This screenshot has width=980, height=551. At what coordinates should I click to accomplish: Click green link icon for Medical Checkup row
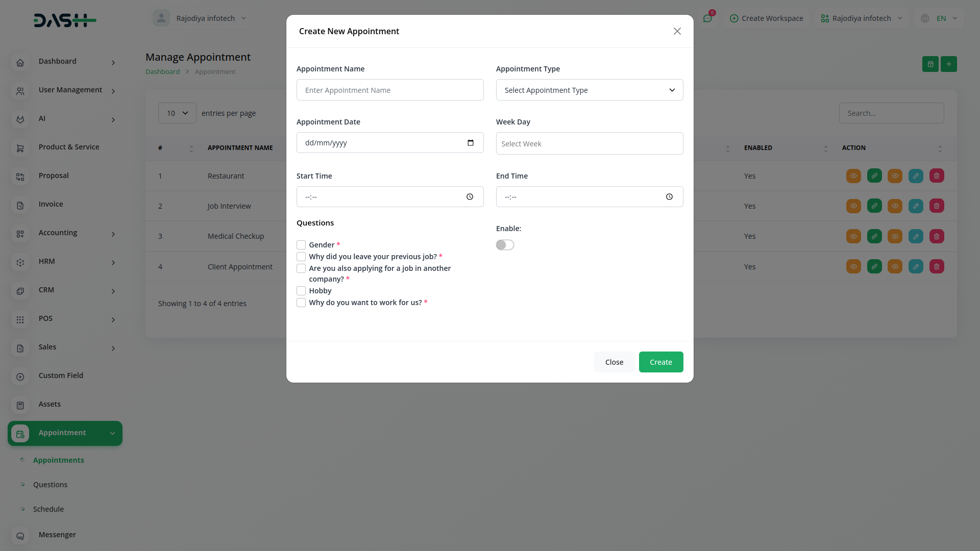(x=874, y=236)
